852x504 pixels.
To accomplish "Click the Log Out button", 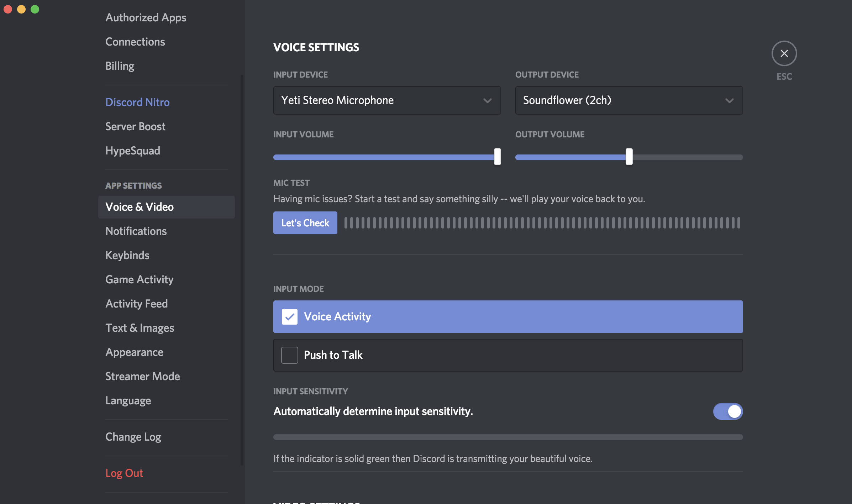I will point(123,473).
